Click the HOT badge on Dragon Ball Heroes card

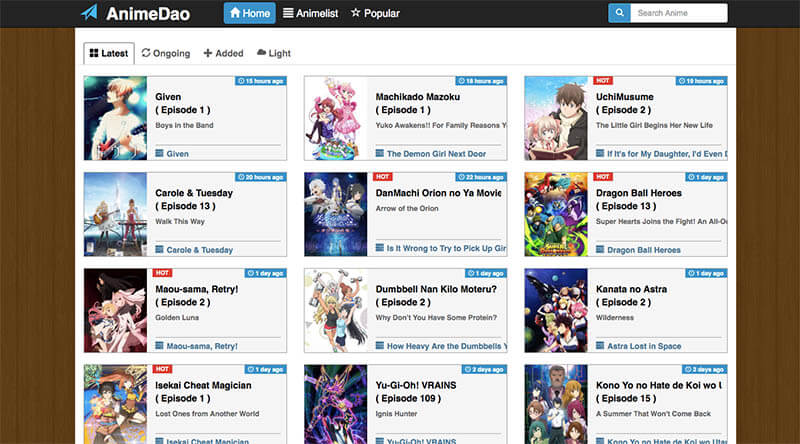click(x=603, y=177)
